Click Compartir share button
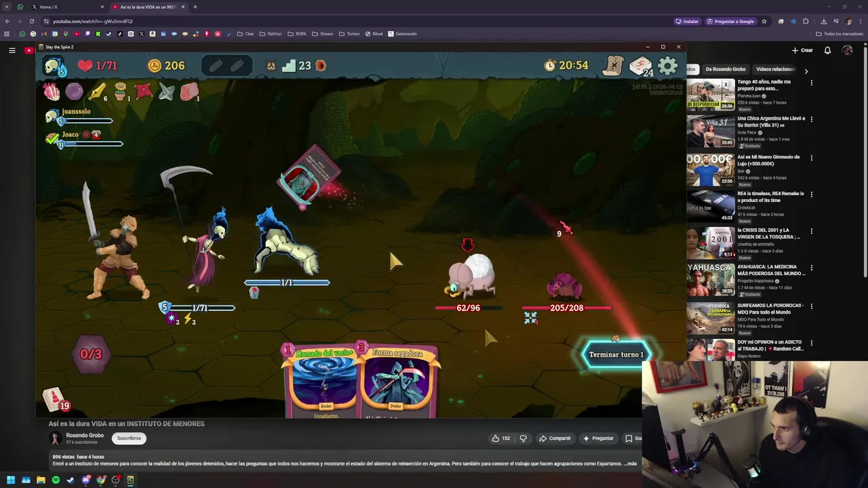868x488 pixels. [x=555, y=438]
